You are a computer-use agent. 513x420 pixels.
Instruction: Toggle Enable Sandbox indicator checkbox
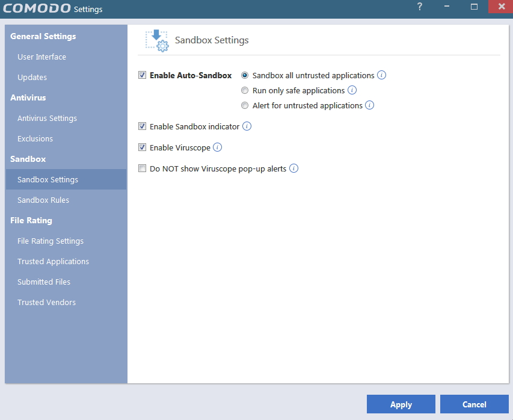[142, 126]
